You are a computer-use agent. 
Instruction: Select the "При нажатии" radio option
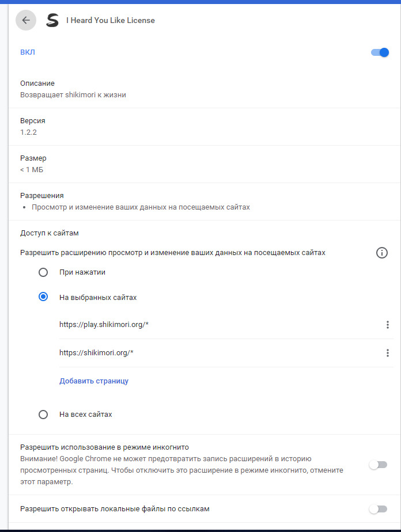[43, 272]
